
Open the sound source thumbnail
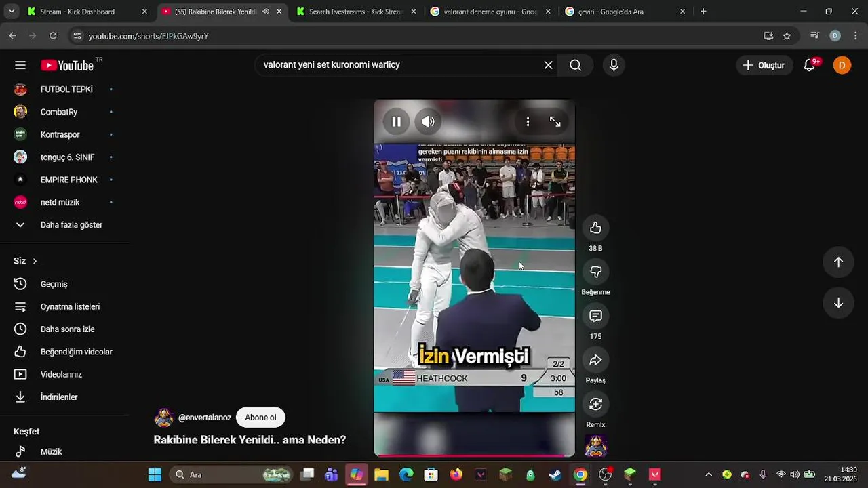pos(595,446)
